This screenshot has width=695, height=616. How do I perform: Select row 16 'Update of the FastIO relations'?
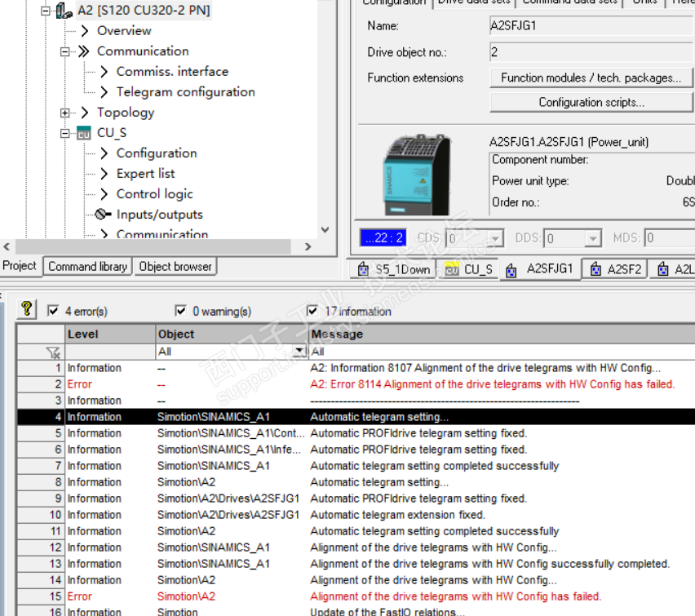pos(387,612)
